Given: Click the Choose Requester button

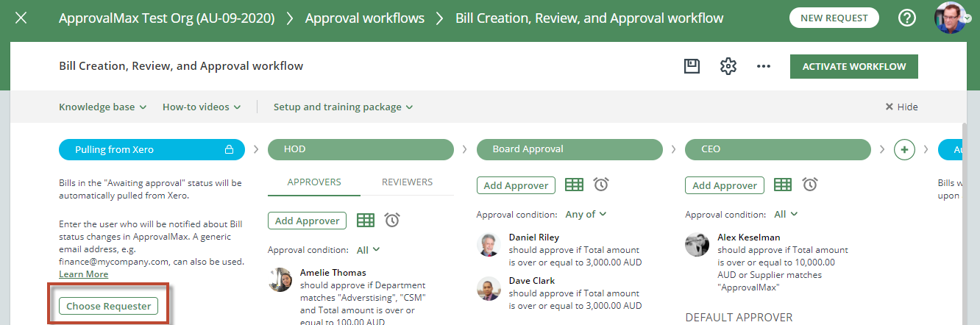Looking at the screenshot, I should 108,306.
